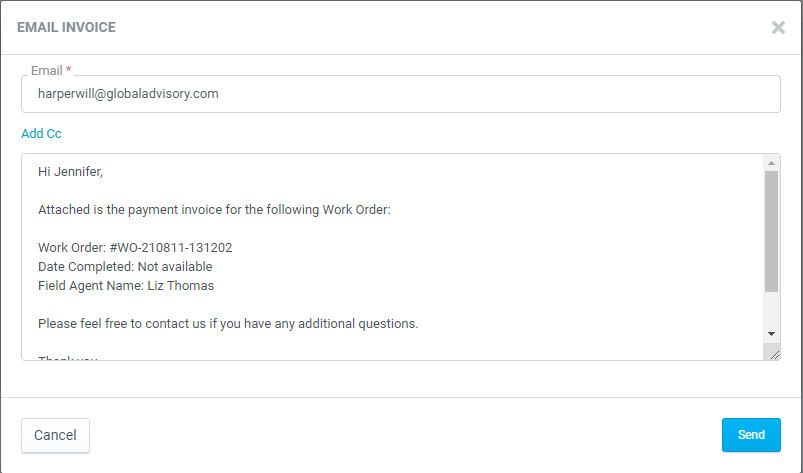Viewport: 803px width, 473px height.
Task: Click the EMAIL INVOICE dialog title
Action: (x=67, y=28)
